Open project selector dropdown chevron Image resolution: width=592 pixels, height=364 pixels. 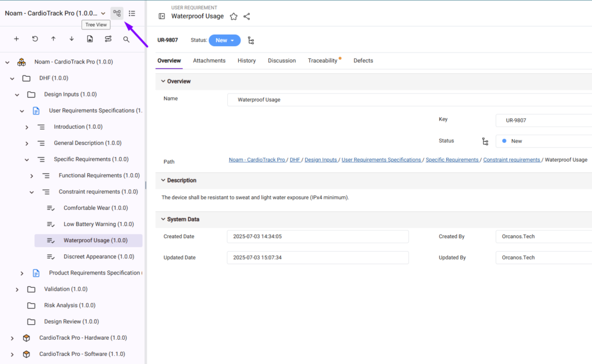pos(103,13)
